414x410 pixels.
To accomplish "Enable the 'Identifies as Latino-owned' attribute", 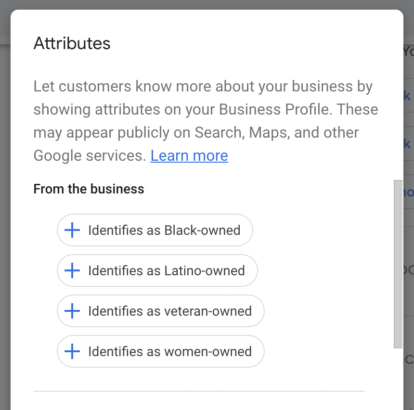I will click(x=157, y=270).
